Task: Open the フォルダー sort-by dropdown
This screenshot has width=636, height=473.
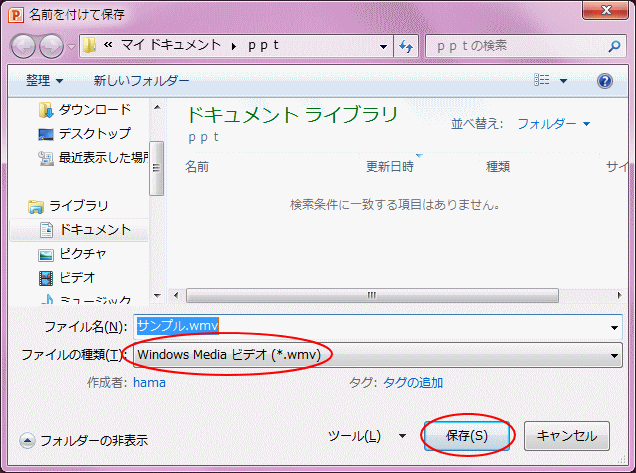Action: click(554, 123)
